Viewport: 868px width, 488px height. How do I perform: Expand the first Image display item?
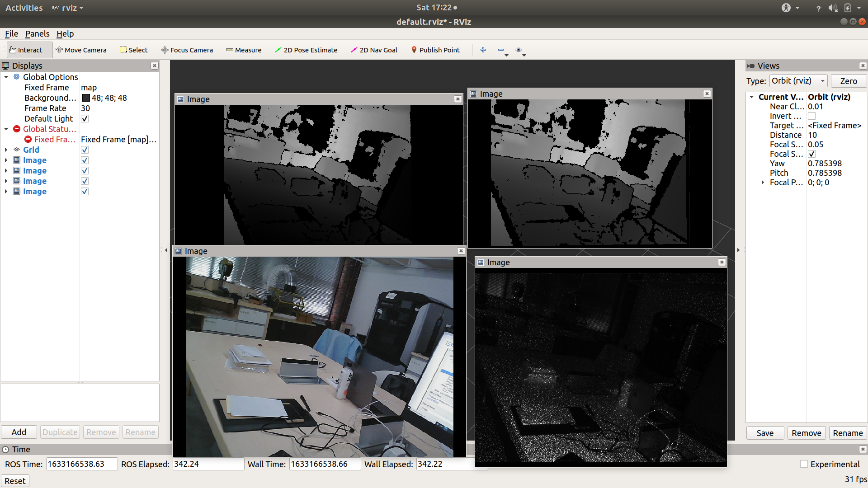coord(6,160)
